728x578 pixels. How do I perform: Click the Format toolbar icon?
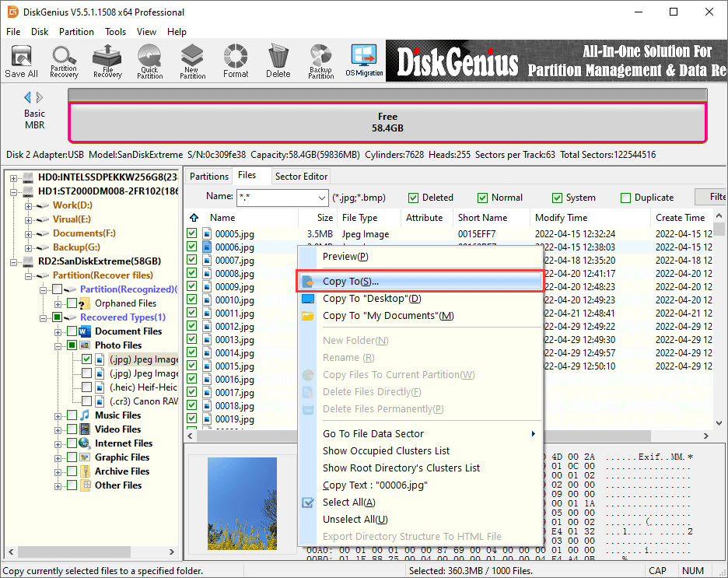point(236,61)
